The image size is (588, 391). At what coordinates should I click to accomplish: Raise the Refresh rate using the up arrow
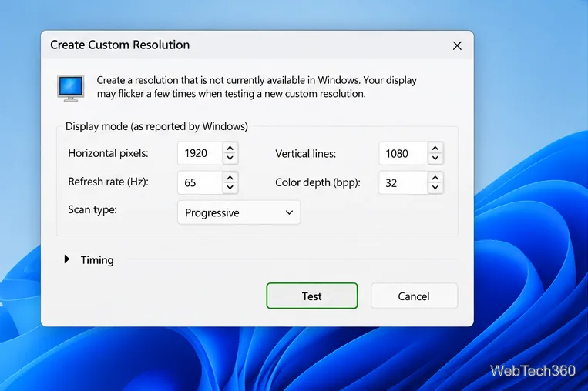click(x=230, y=178)
